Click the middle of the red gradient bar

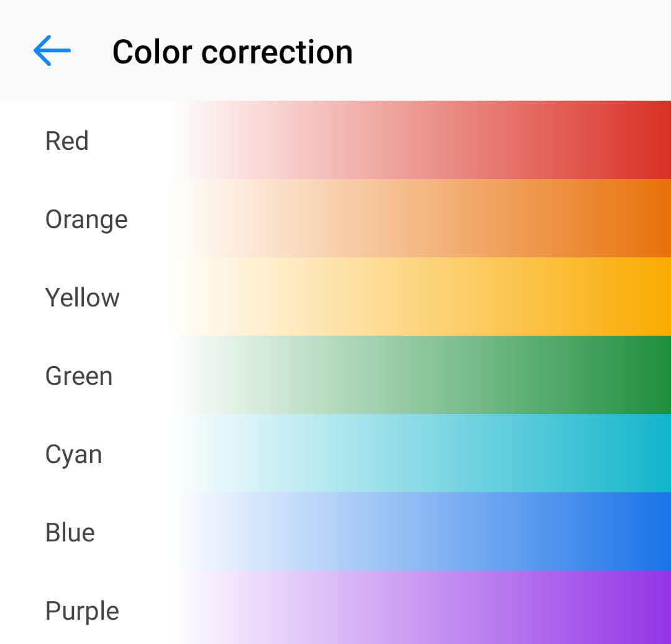pos(422,140)
